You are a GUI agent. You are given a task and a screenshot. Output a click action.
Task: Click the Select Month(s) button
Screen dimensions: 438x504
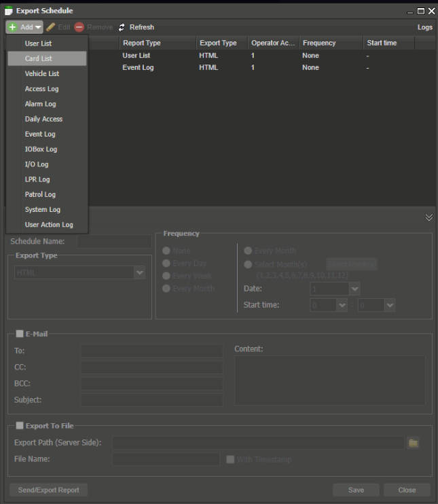pyautogui.click(x=352, y=264)
